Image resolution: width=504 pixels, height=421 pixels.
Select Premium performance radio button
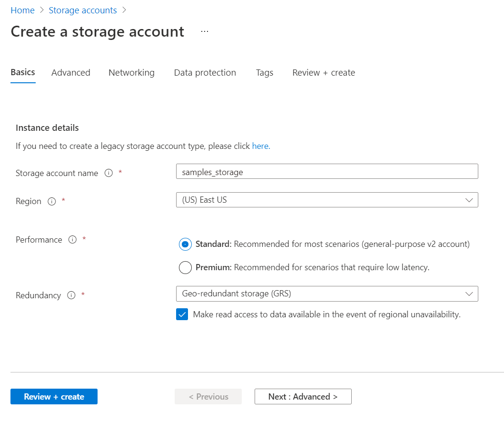[185, 267]
